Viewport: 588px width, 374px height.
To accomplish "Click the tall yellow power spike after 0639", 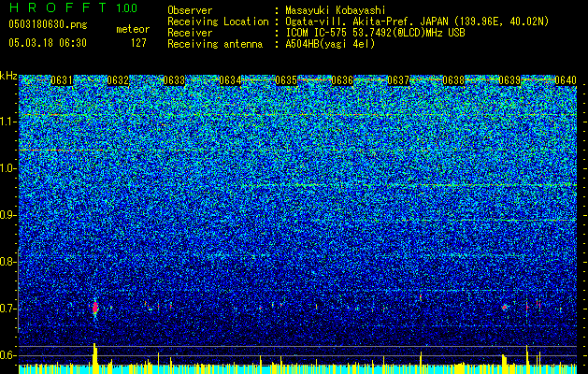I will 527,359.
